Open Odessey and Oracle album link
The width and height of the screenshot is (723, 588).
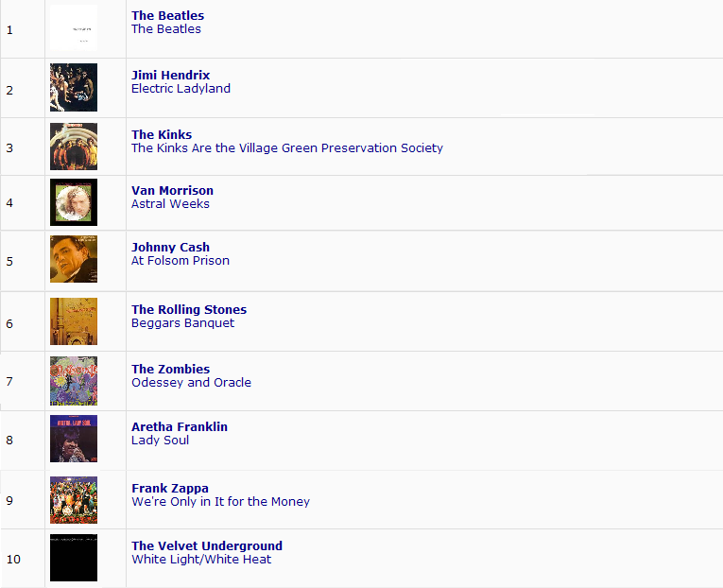coord(191,382)
